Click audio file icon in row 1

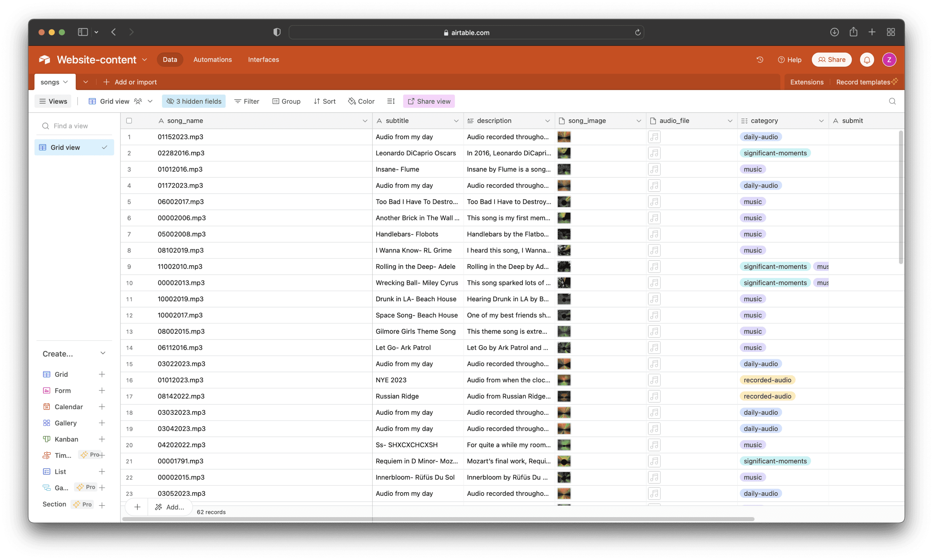coord(654,137)
